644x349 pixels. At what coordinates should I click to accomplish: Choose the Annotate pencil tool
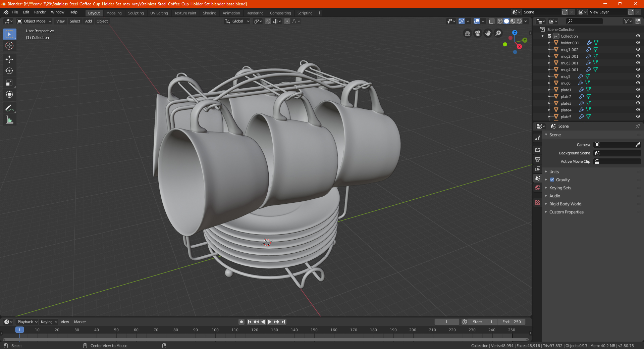pos(9,108)
